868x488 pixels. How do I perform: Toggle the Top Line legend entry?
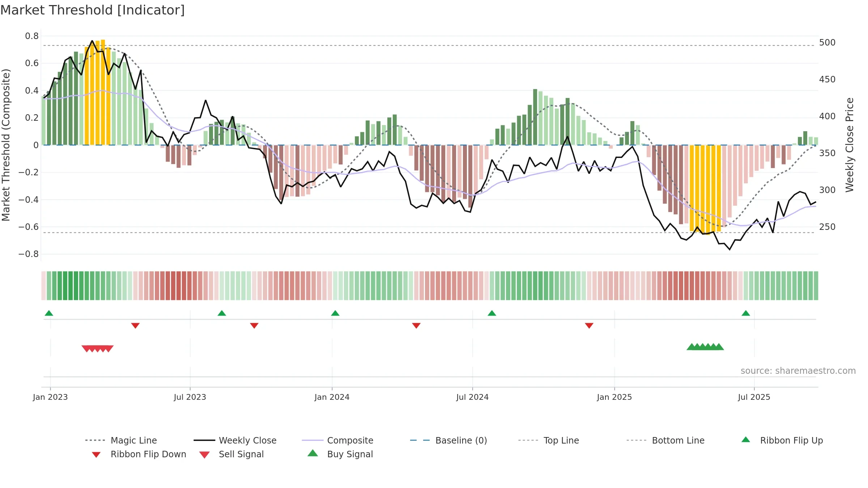coord(549,440)
